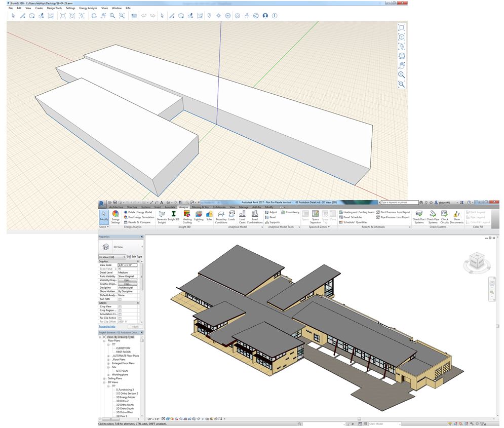The width and height of the screenshot is (504, 428).
Task: Select the pencil sketch tool in FormIt
Action: 23,16
